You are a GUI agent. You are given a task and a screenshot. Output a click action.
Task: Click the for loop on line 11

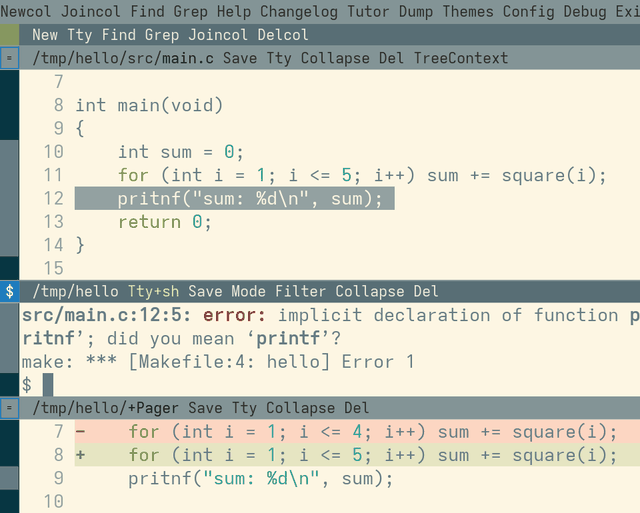pos(362,175)
